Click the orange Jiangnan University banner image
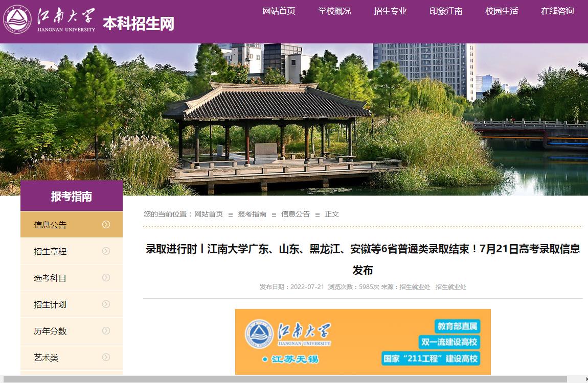Viewport: 588px width, 383px height. pos(363,342)
